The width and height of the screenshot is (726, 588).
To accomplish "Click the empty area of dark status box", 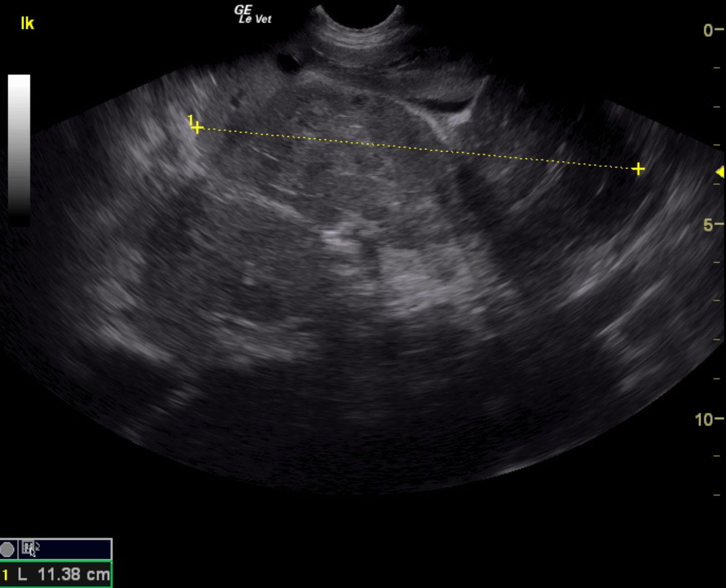I will (75, 549).
